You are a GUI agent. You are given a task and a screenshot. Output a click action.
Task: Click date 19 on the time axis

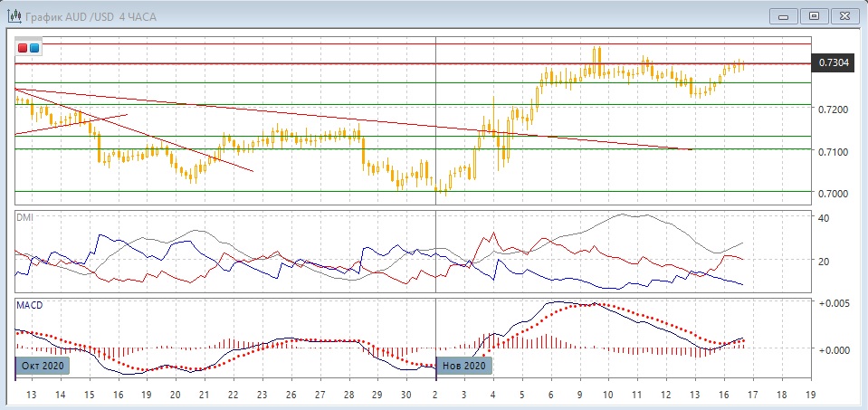tap(810, 396)
